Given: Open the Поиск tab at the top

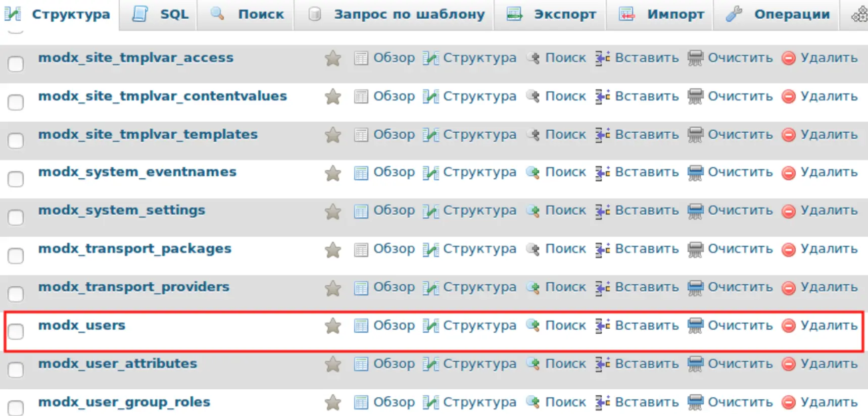Looking at the screenshot, I should [x=247, y=15].
